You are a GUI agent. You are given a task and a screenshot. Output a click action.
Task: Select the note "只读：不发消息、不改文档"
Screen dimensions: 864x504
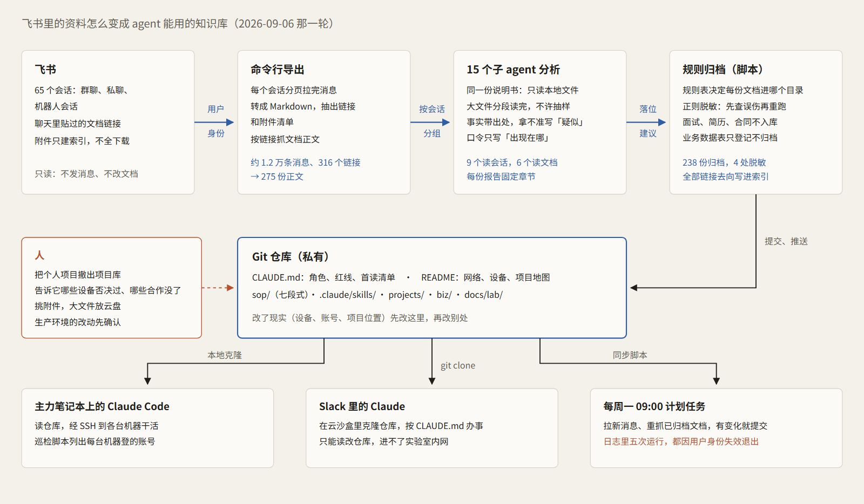coord(86,174)
